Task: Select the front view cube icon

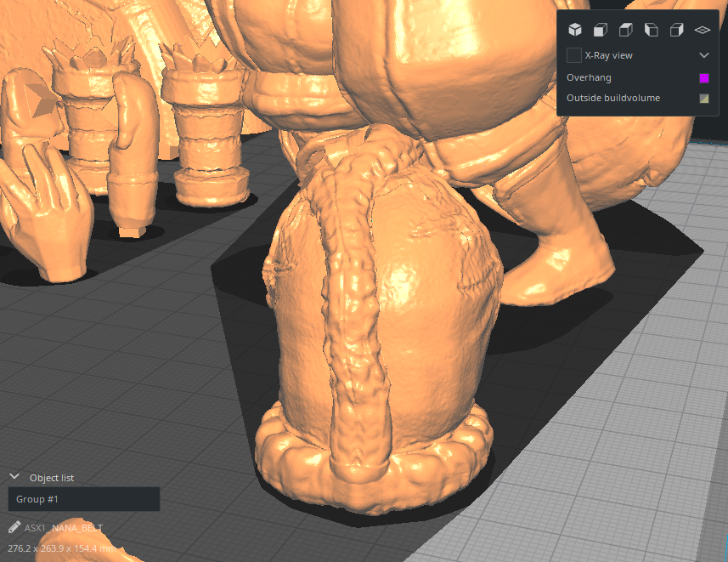Action: click(601, 30)
